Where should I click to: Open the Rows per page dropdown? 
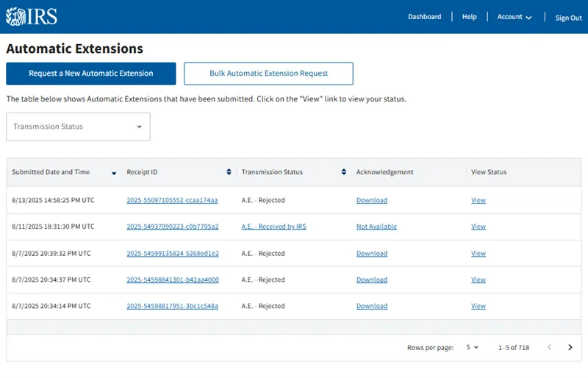(x=472, y=347)
